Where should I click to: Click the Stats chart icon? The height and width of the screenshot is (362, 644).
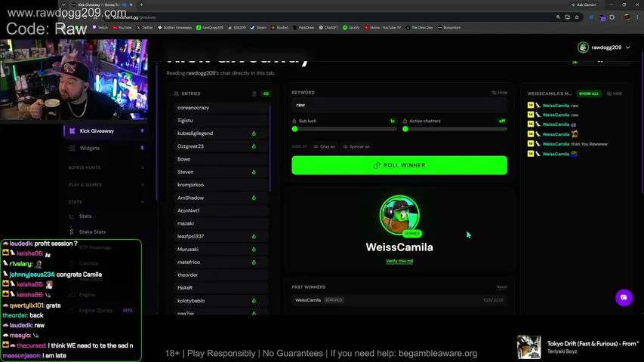[72, 216]
